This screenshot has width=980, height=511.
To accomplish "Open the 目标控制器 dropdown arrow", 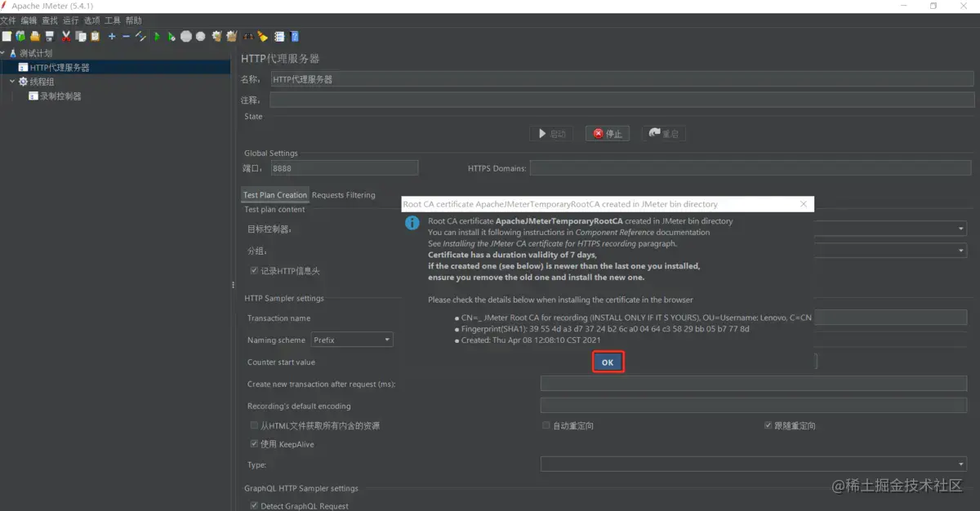I will click(961, 229).
